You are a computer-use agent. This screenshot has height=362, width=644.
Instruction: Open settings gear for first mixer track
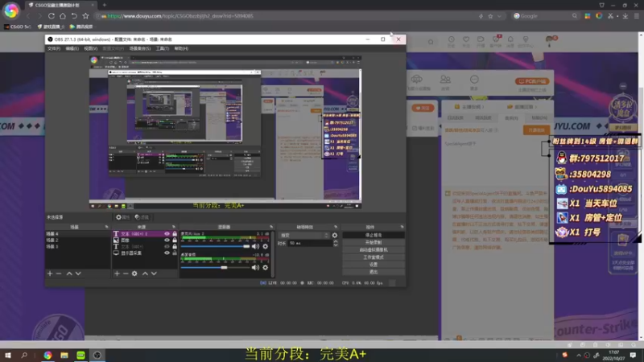tap(266, 246)
